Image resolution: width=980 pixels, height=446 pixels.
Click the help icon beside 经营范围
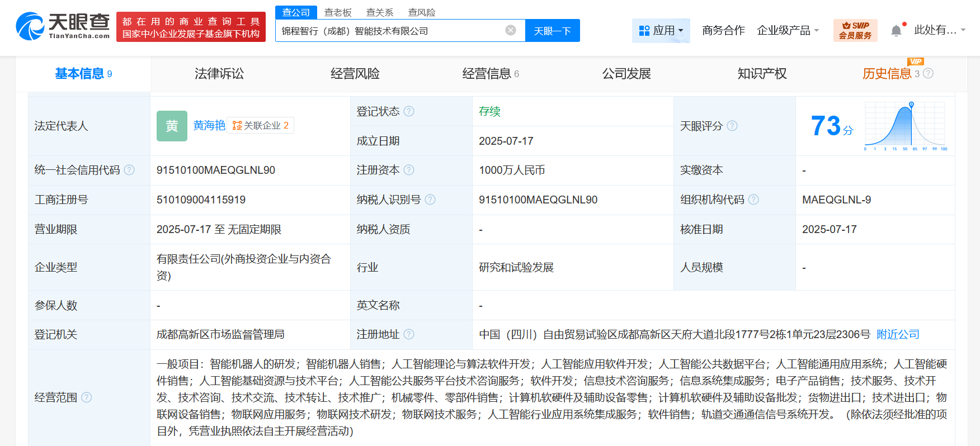coord(87,397)
